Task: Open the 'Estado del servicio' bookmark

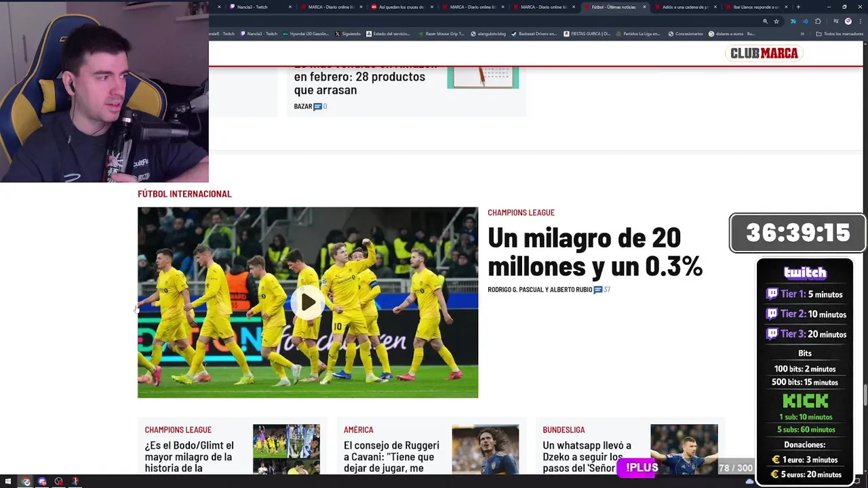Action: [x=389, y=33]
